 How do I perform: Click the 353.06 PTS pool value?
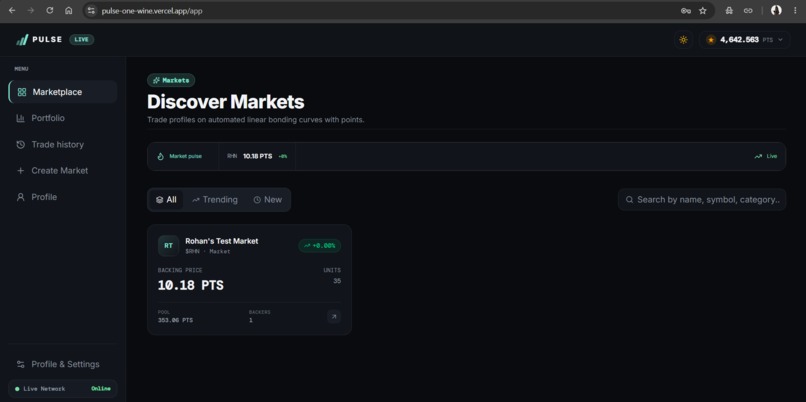pyautogui.click(x=175, y=320)
